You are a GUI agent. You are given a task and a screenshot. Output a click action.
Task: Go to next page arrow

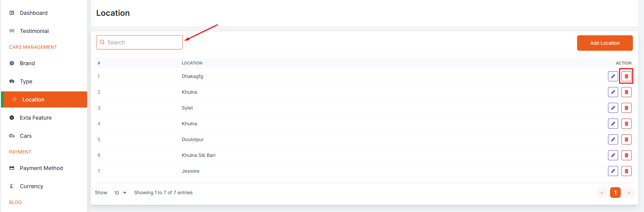coord(629,193)
